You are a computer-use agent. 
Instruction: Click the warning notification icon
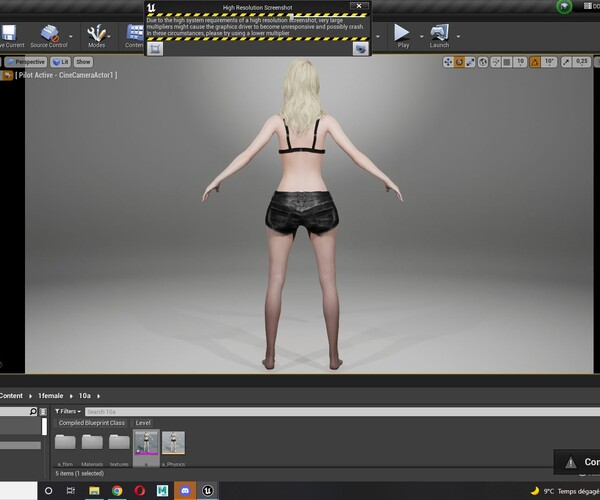(x=571, y=462)
